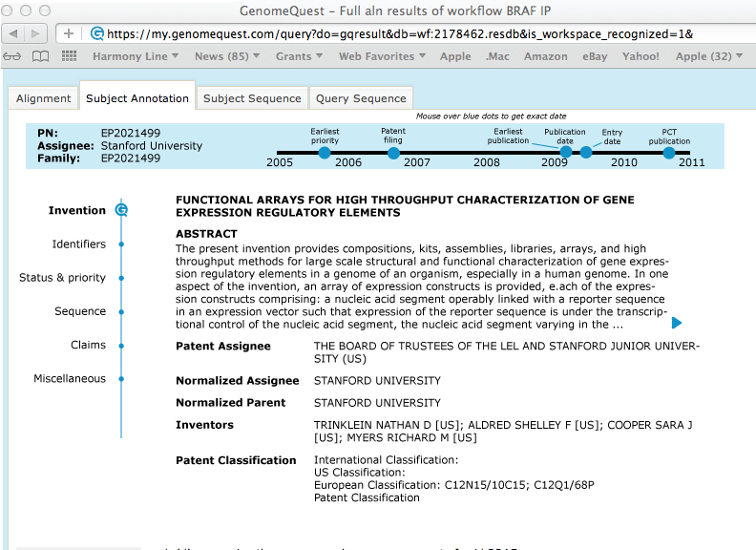Click the Miscellaneous section dot marker
756x550 pixels.
click(121, 379)
